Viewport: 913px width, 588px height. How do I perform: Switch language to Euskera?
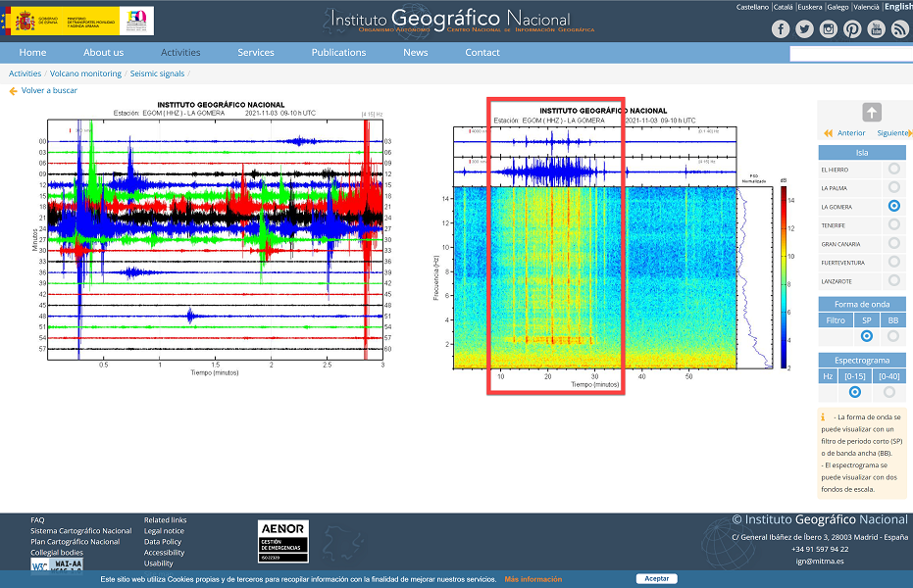(x=810, y=7)
